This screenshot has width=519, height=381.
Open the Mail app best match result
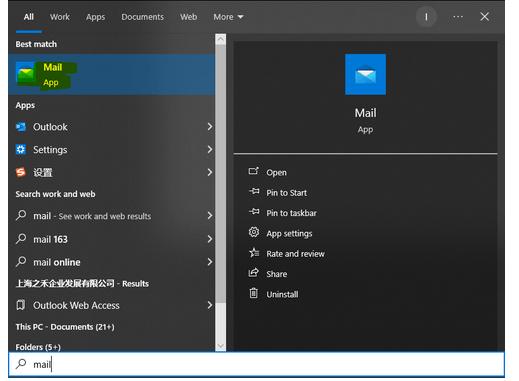112,75
